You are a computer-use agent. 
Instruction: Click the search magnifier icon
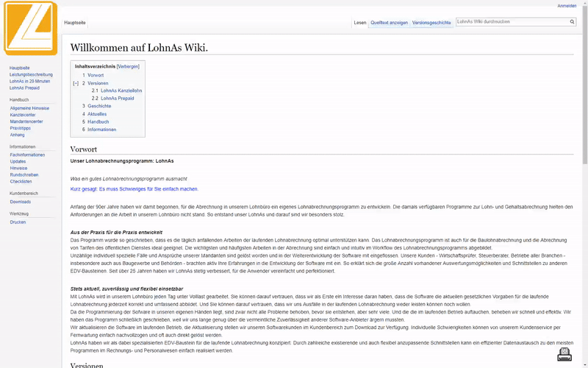pos(572,22)
